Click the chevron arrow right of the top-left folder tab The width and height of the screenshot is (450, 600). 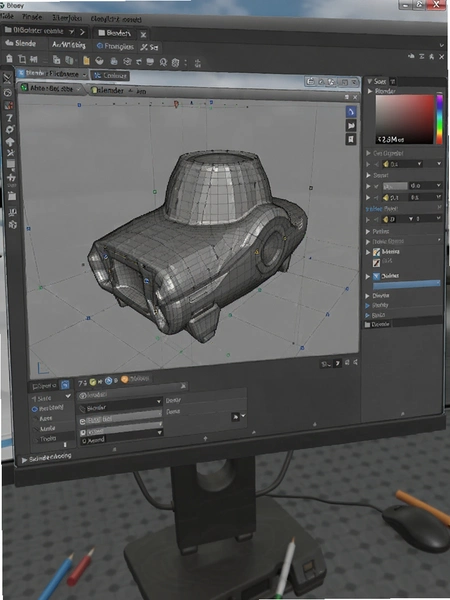click(82, 32)
